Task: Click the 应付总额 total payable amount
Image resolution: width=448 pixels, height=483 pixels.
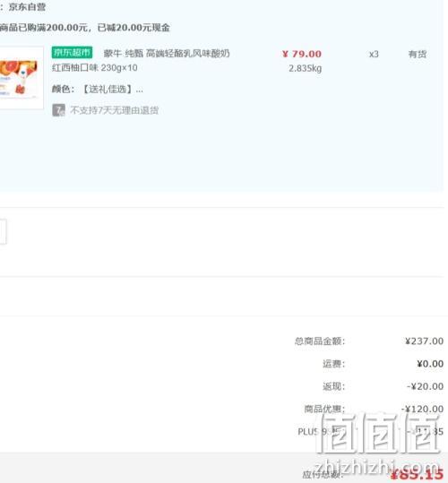Action: click(x=417, y=474)
